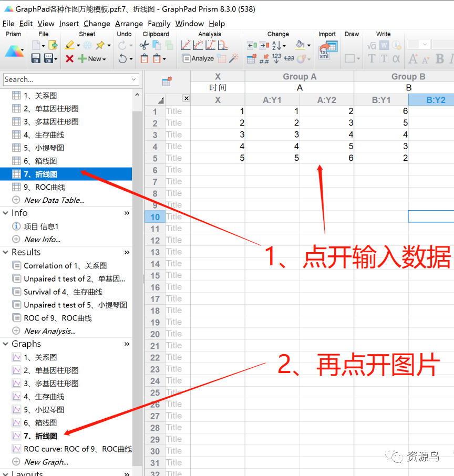The height and width of the screenshot is (476, 454).
Task: Click the table format icon above row numbers
Action: tap(167, 81)
